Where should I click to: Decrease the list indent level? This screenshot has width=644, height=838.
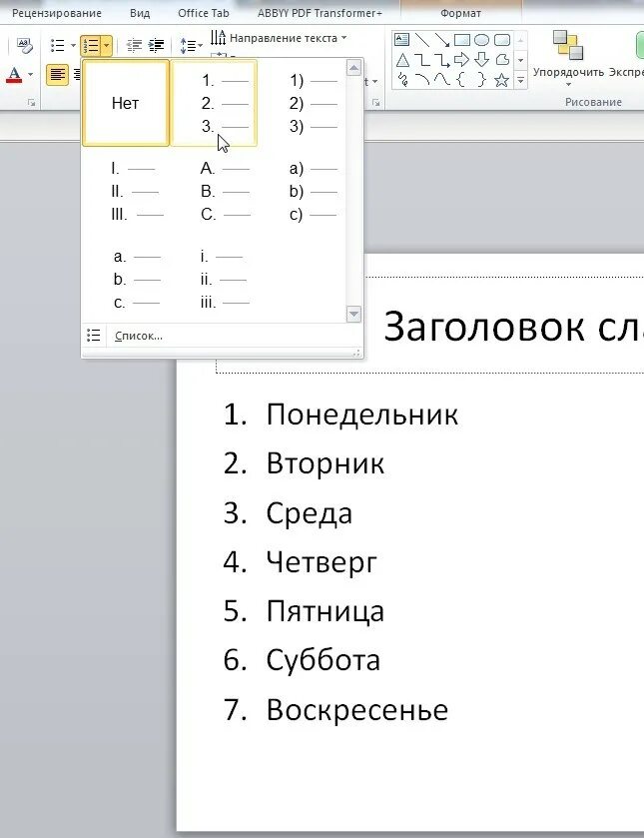coord(133,46)
